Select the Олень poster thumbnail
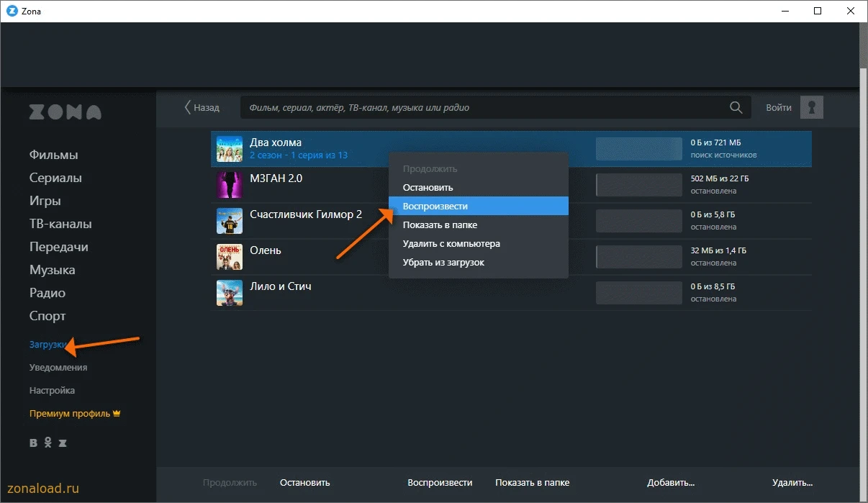This screenshot has width=868, height=503. tap(230, 257)
